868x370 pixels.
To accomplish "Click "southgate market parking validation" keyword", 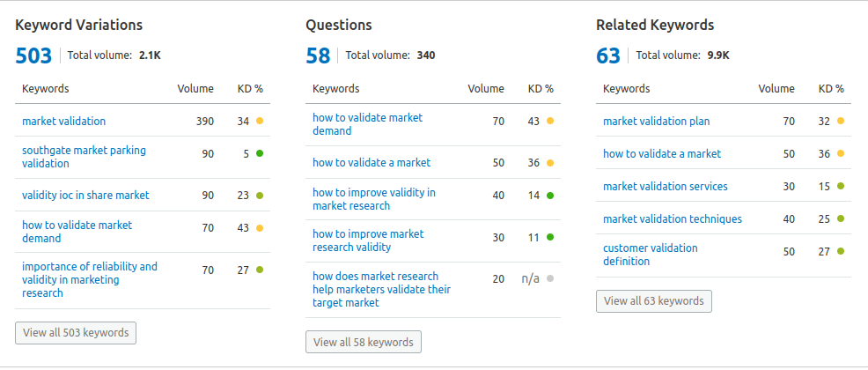I will (84, 157).
